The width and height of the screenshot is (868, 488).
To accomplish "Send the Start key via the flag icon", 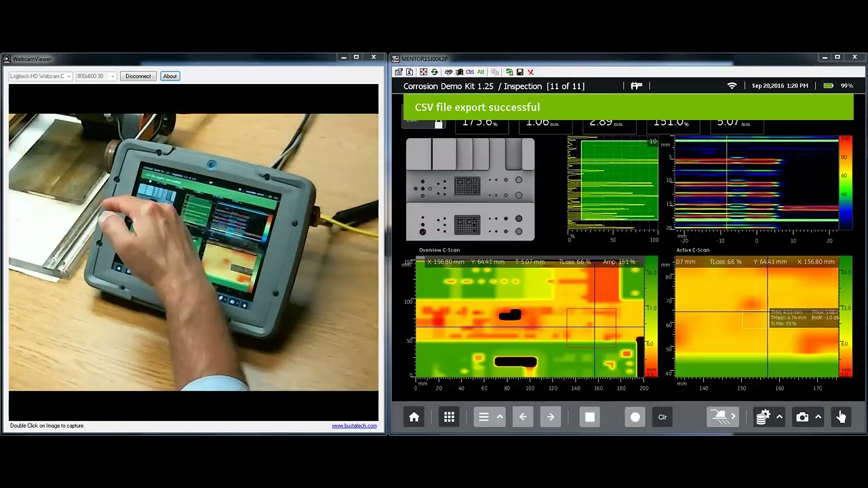I will pos(459,72).
